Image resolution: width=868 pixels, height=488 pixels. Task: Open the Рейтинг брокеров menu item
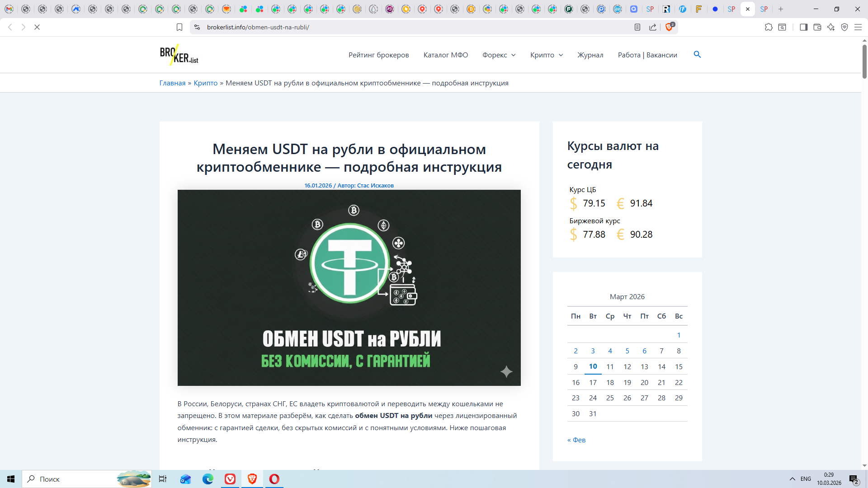point(378,55)
